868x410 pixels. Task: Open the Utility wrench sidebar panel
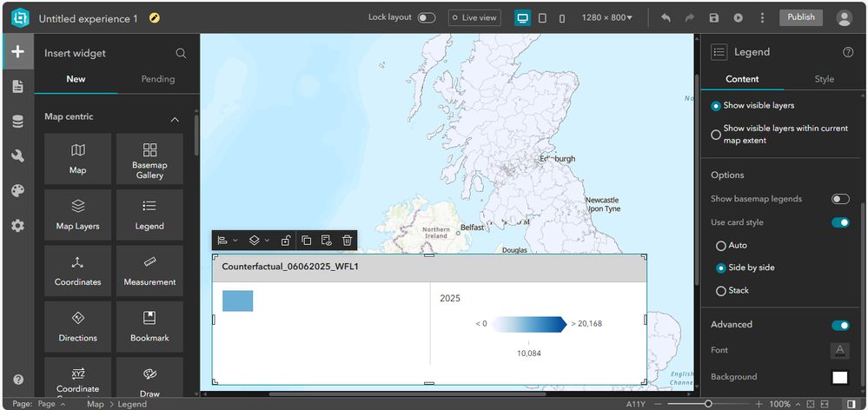pos(17,156)
